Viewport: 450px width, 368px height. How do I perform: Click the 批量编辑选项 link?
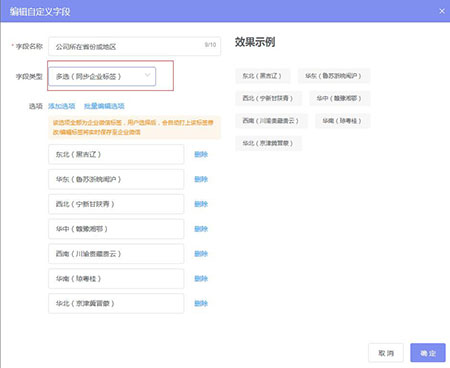pos(104,106)
